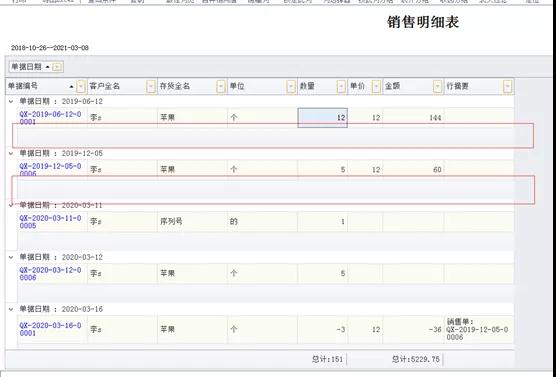
Task: Open filter dropdown on 单价 column
Action: (376, 86)
